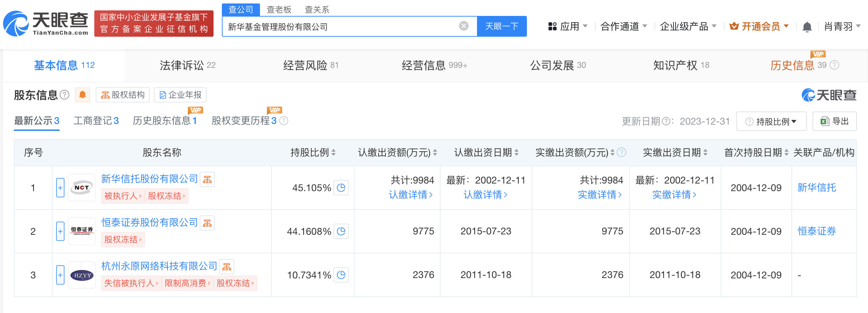Switch to the 查老板 tab
This screenshot has width=868, height=313.
tap(278, 9)
